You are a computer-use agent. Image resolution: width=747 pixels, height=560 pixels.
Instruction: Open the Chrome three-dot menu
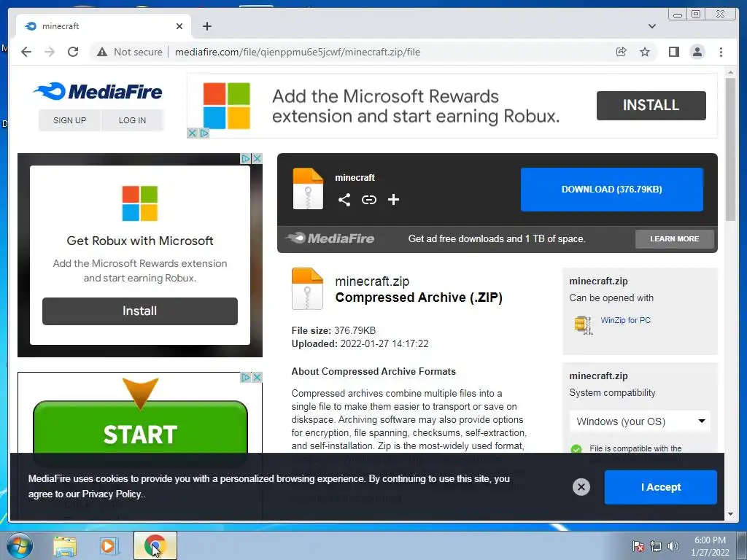click(721, 52)
